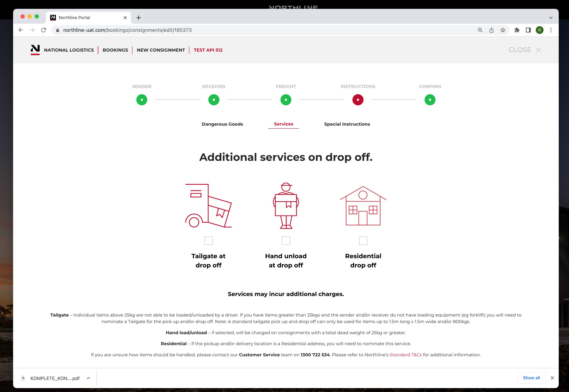
Task: Click the tailgate truck illustration icon
Action: coord(208,206)
